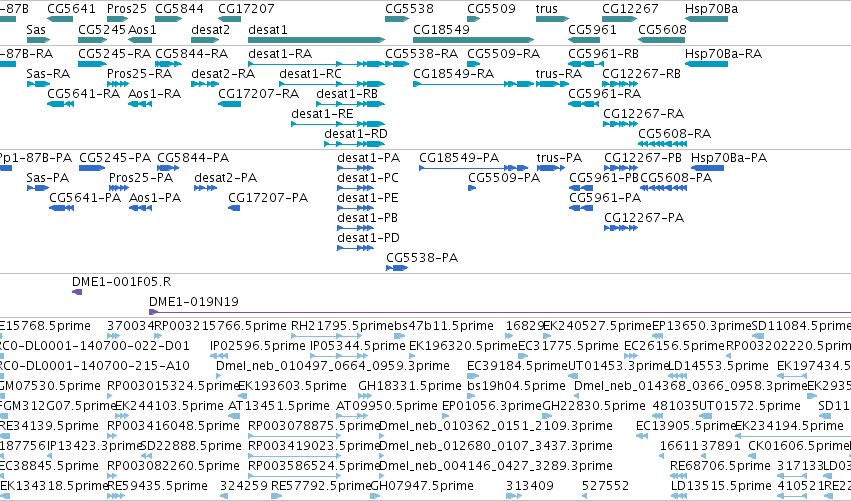The height and width of the screenshot is (501, 851).
Task: Select the CG5961-RB transcript label
Action: 604,54
